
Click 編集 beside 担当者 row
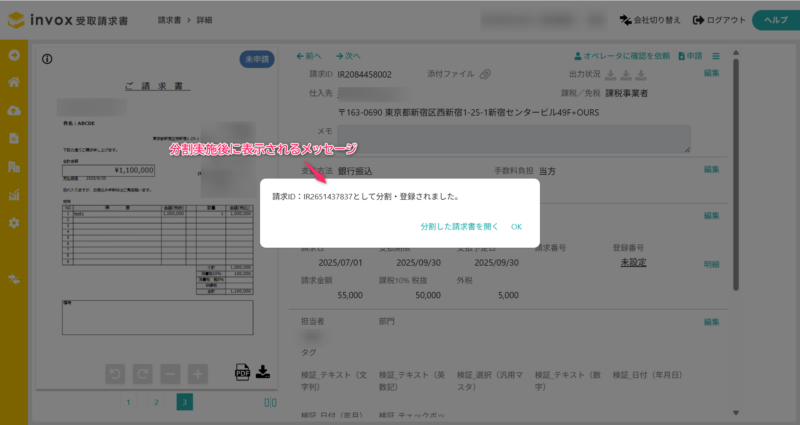[711, 322]
